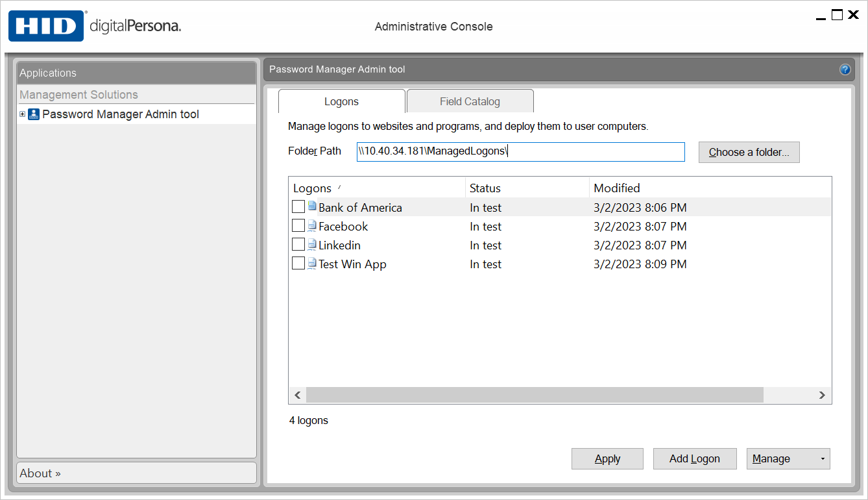
Task: Click the Linkedin logon document icon
Action: (312, 245)
